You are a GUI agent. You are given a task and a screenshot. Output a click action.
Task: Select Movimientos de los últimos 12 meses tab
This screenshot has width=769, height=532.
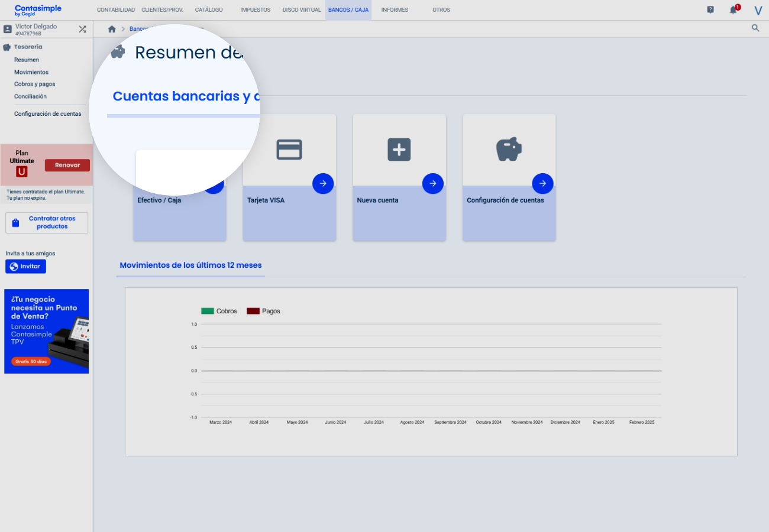click(190, 265)
